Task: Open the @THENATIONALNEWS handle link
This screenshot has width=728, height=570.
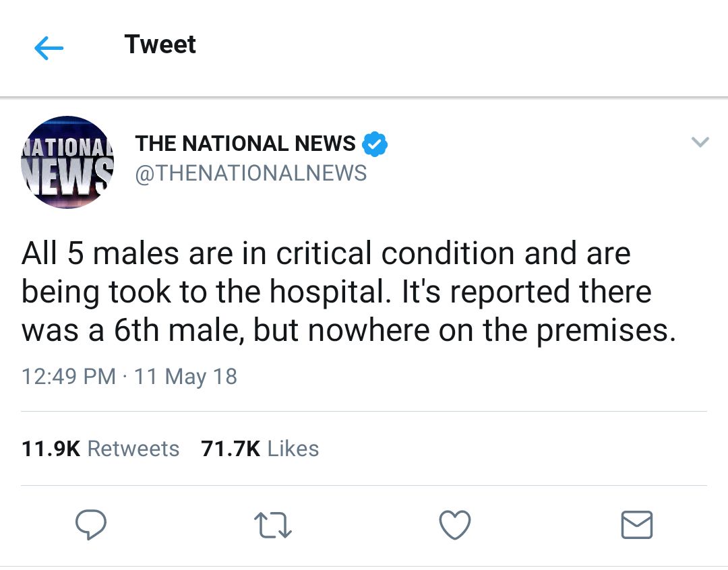Action: (x=251, y=173)
